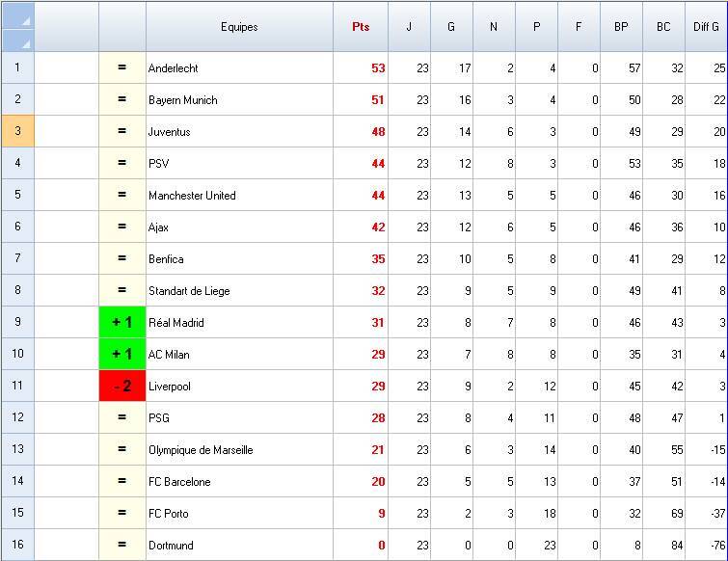Select the highlighted row 3 header
The height and width of the screenshot is (561, 728).
coord(17,132)
